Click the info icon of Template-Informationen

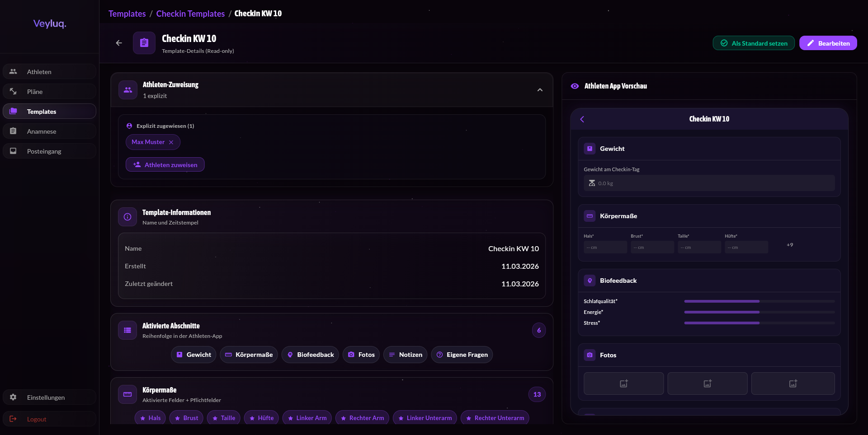pos(127,217)
